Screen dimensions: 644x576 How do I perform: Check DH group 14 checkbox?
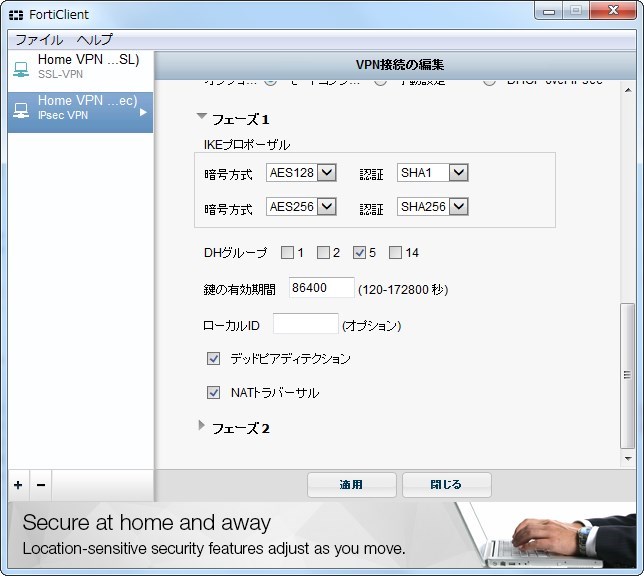pyautogui.click(x=395, y=252)
